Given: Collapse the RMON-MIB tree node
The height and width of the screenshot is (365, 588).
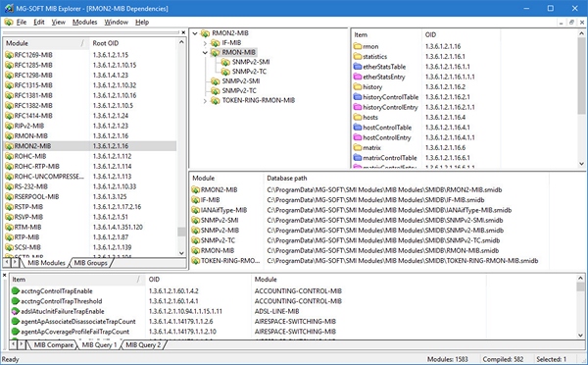Looking at the screenshot, I should point(205,53).
